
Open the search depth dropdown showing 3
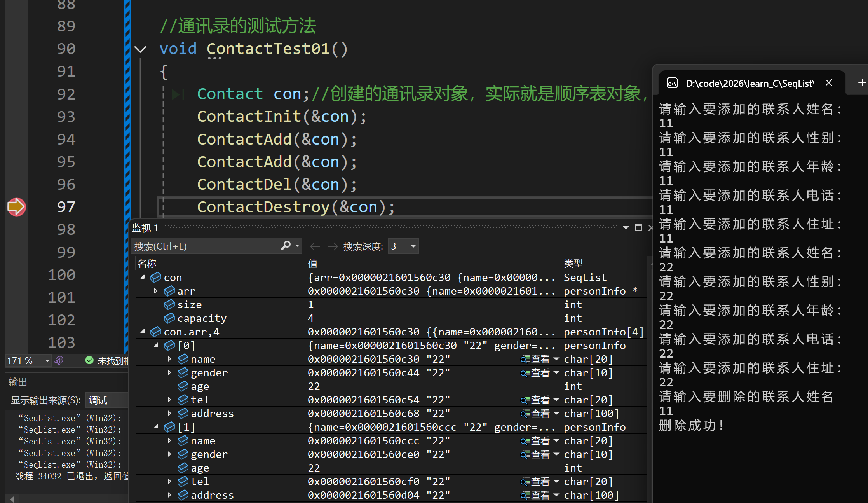point(403,246)
